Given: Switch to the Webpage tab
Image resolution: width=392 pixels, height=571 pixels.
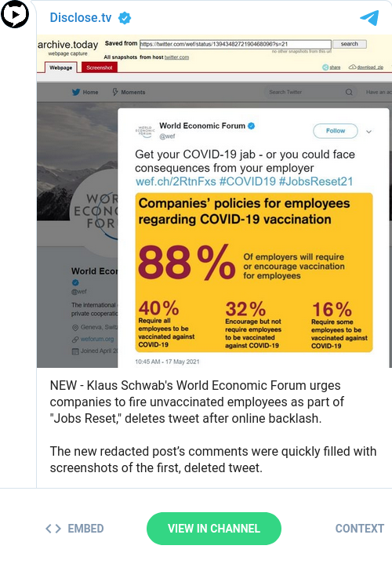Looking at the screenshot, I should pos(61,67).
